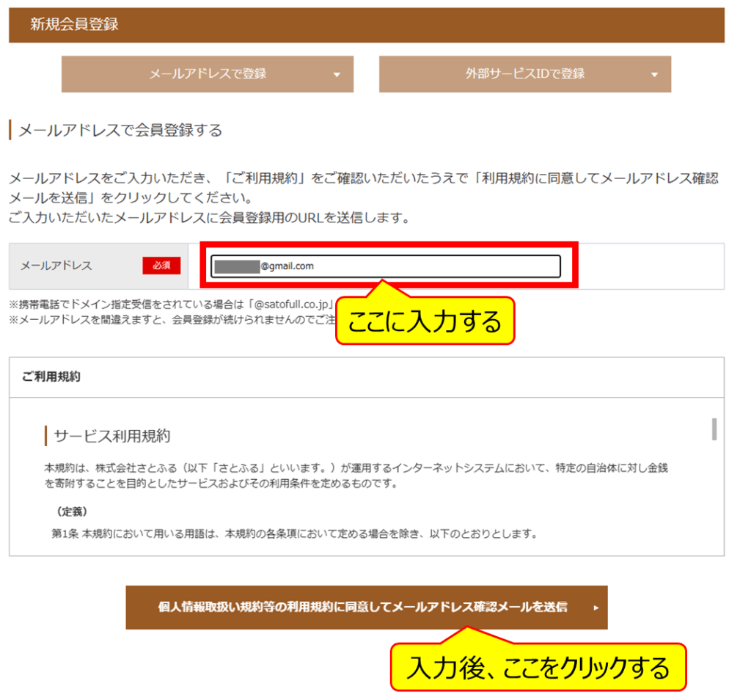Click the email address input field

coord(385,266)
